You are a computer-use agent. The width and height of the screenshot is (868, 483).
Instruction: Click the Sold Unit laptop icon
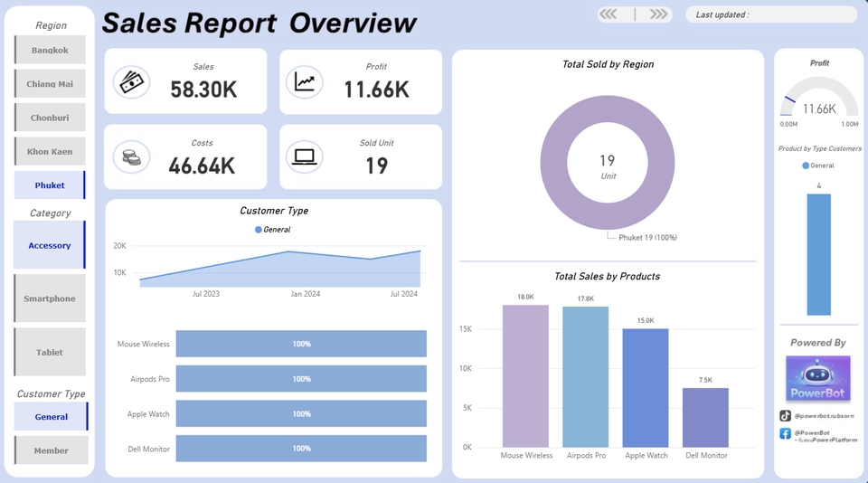click(x=305, y=157)
